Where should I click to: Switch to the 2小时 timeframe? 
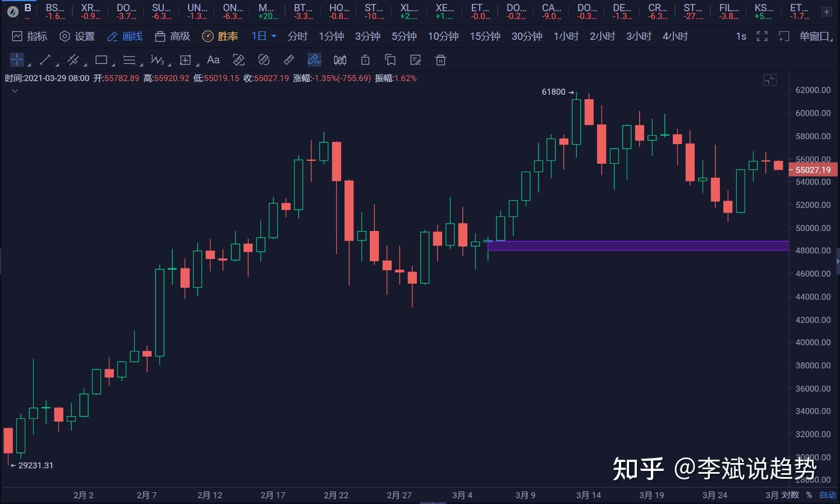pos(602,36)
